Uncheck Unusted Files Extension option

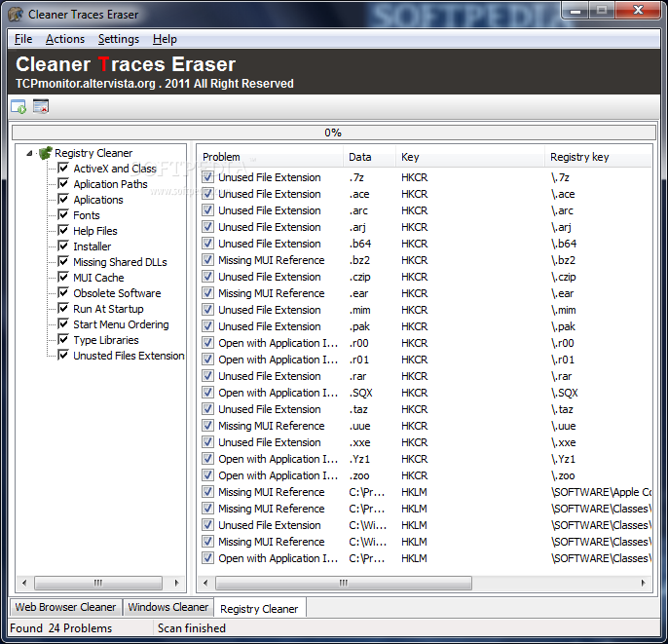click(x=63, y=355)
